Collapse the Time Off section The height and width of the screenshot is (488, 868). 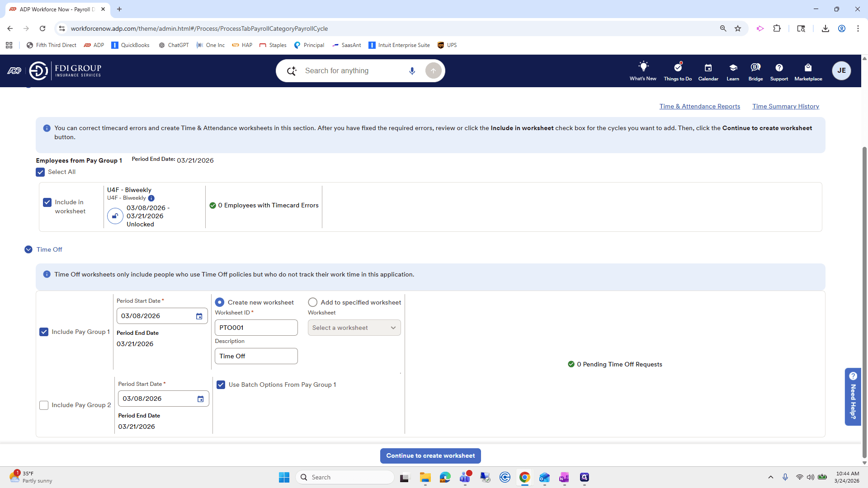tap(28, 249)
